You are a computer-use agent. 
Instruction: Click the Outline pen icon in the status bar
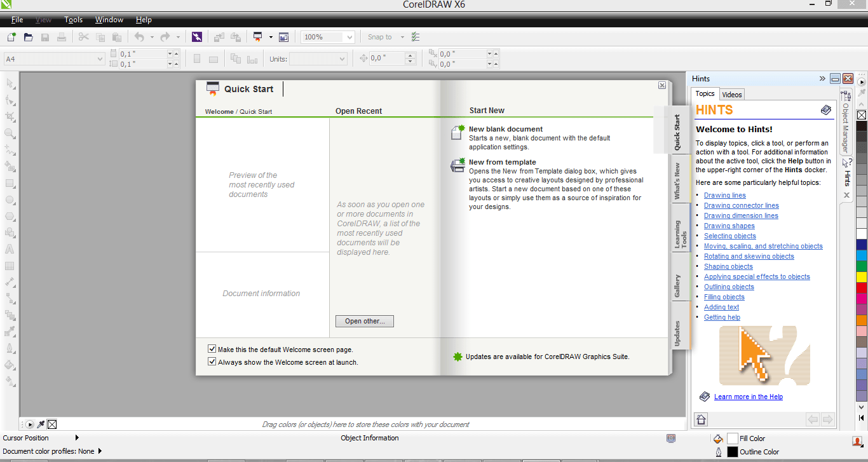719,452
